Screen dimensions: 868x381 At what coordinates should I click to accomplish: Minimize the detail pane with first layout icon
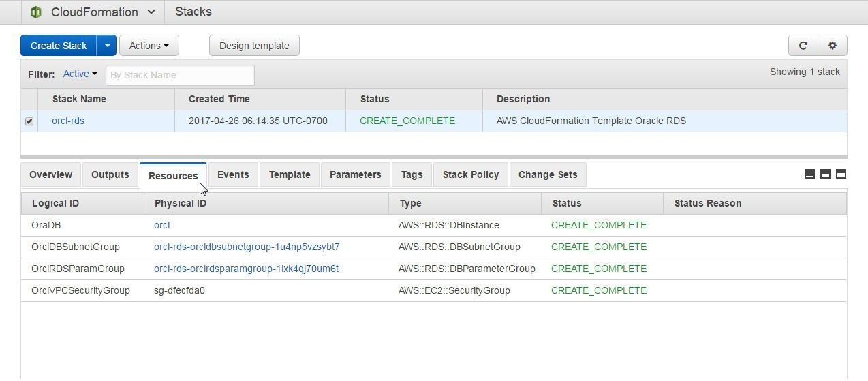coord(809,174)
